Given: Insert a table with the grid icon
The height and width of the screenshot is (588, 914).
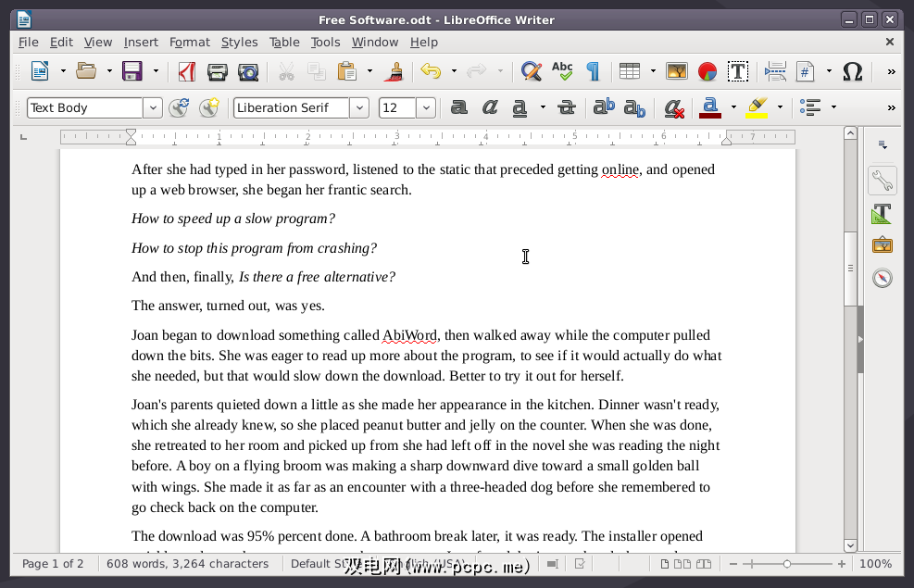Looking at the screenshot, I should point(630,71).
